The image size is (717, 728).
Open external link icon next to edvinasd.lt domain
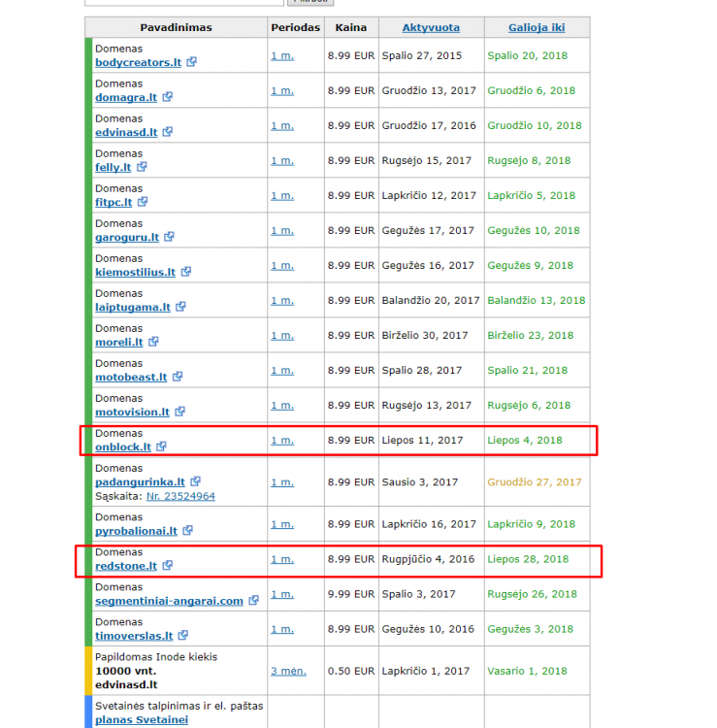click(x=168, y=132)
